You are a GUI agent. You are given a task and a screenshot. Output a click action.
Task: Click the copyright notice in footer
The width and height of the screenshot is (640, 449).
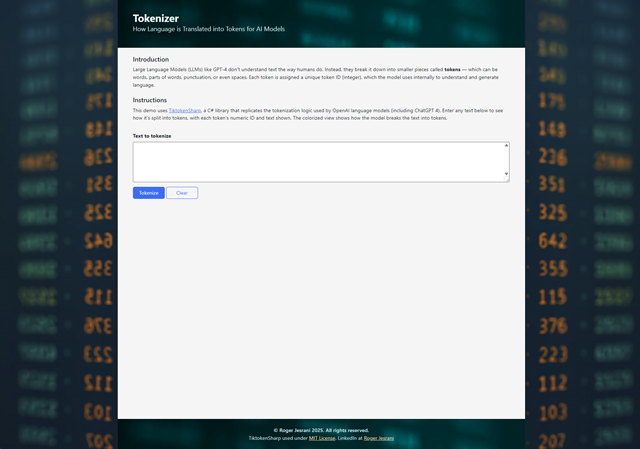[321, 430]
